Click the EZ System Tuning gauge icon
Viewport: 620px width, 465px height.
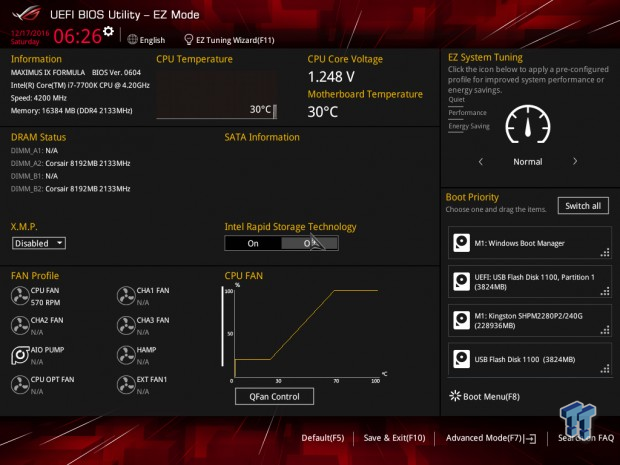(x=528, y=124)
